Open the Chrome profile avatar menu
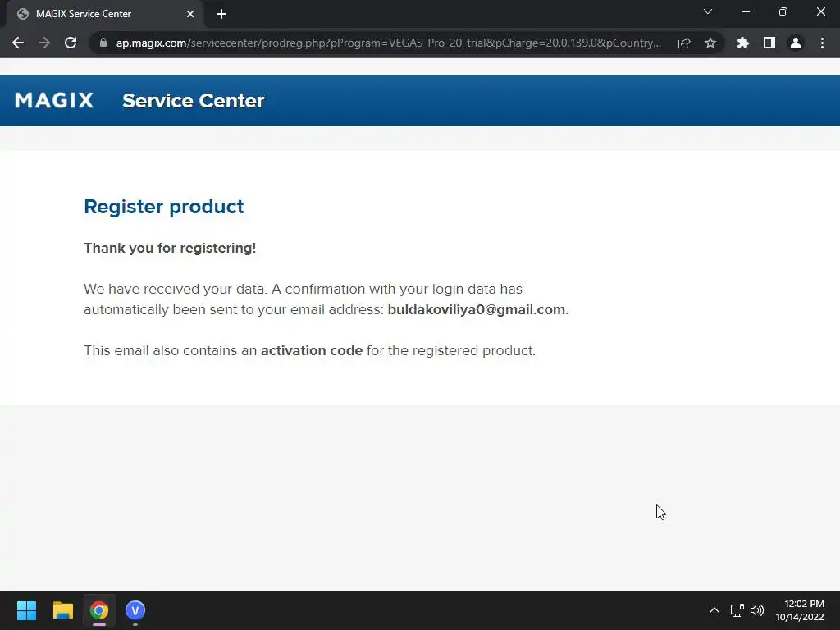Image resolution: width=840 pixels, height=630 pixels. point(796,43)
